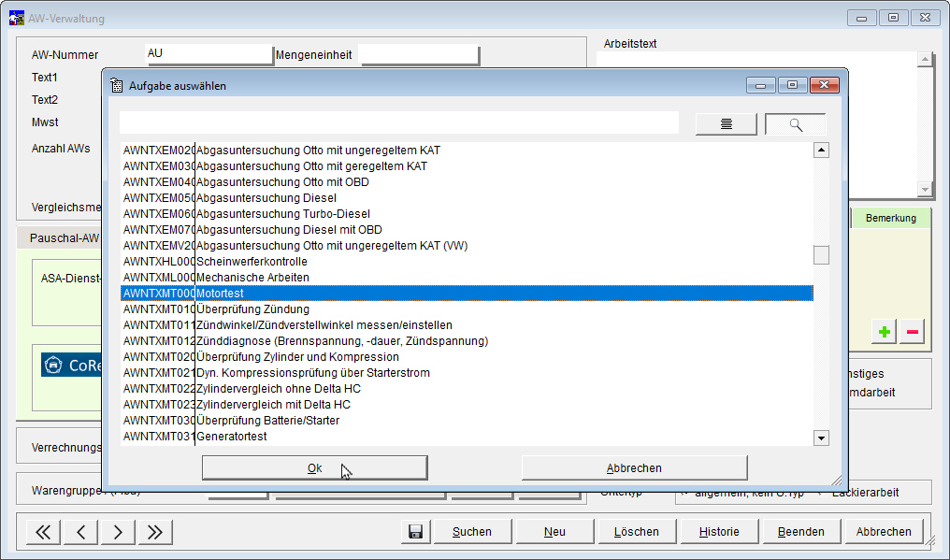Click the Löschen button

pyautogui.click(x=637, y=532)
